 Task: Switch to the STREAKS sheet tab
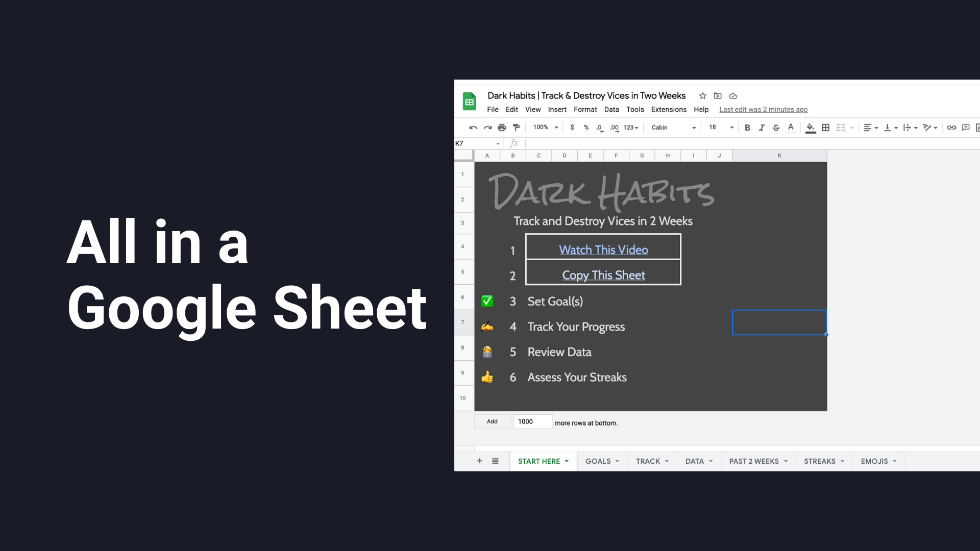click(x=820, y=461)
